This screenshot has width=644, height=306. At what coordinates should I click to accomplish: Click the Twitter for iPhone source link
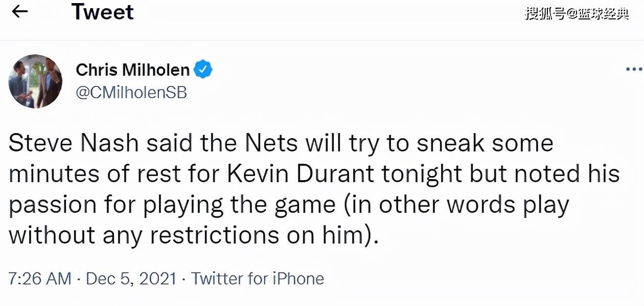258,279
